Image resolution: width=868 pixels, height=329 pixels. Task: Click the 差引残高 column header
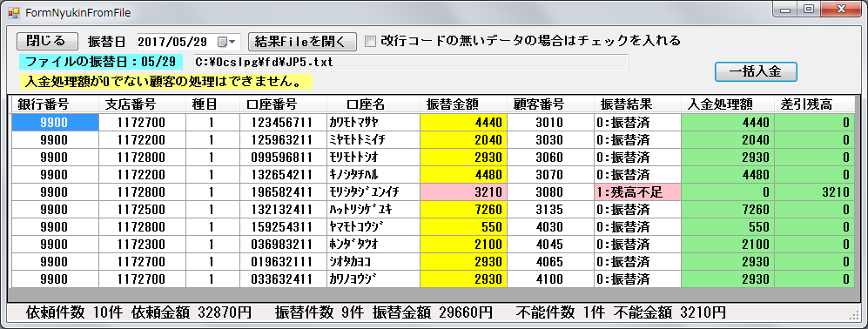click(x=814, y=104)
